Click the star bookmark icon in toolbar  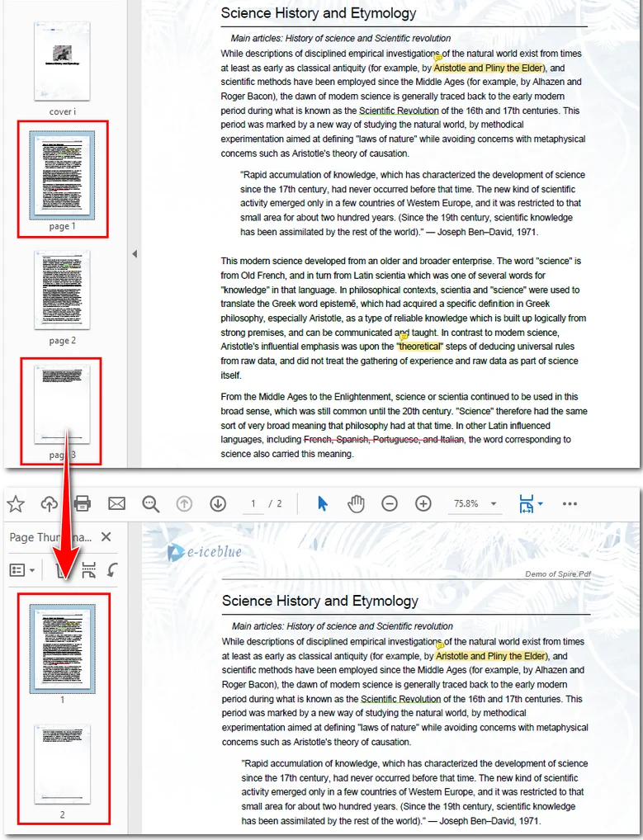coord(16,503)
